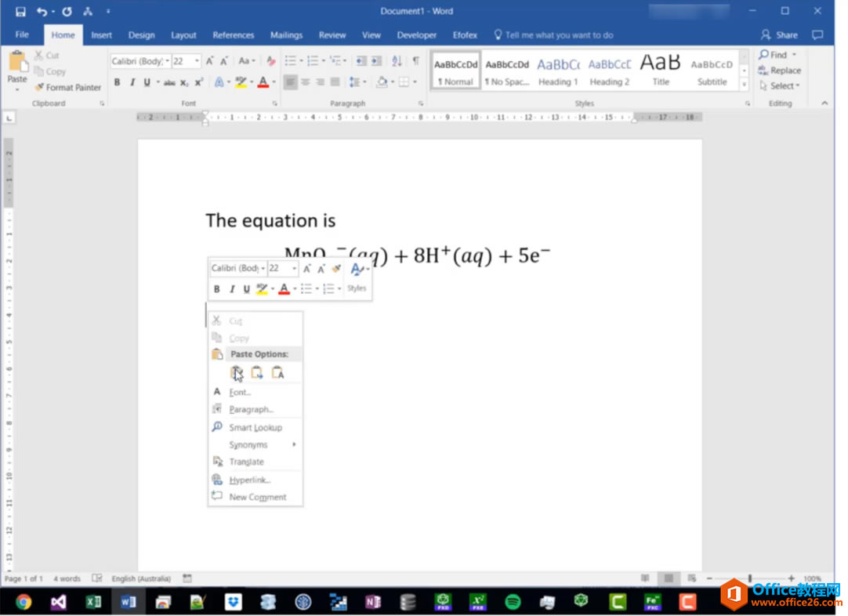848x616 pixels.
Task: Toggle Italic in the ribbon Font group
Action: [132, 83]
